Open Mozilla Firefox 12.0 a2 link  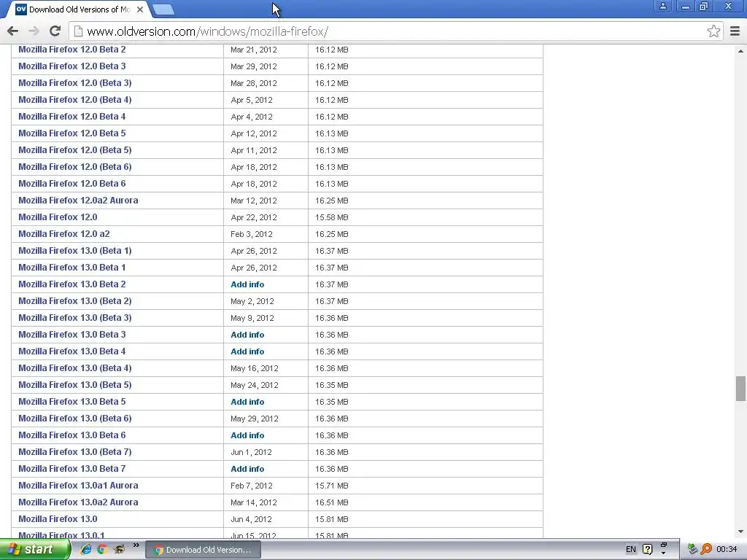[64, 234]
